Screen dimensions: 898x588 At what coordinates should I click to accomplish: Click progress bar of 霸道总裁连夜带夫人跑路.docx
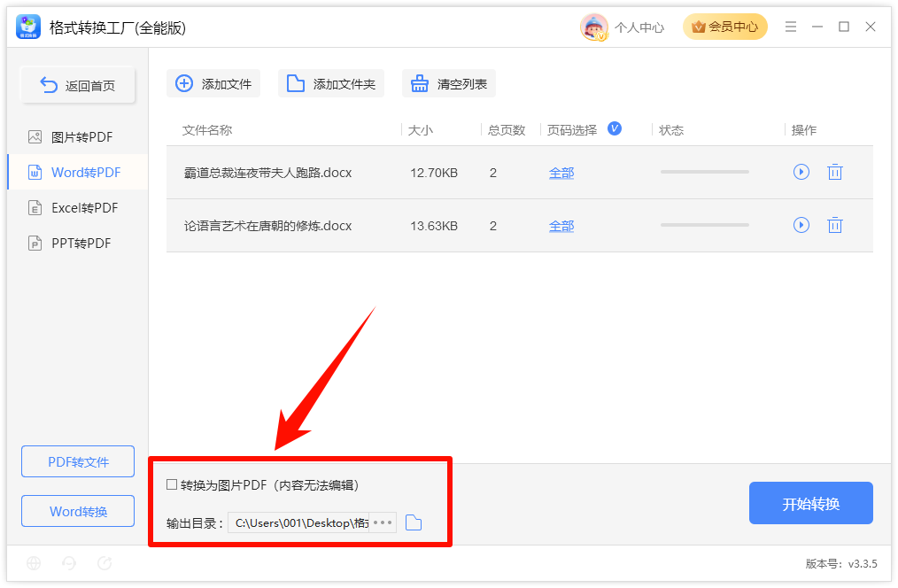[x=704, y=172]
